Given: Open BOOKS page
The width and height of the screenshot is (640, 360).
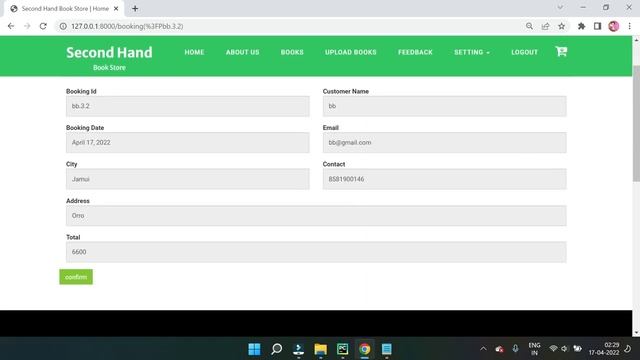Looking at the screenshot, I should [292, 52].
